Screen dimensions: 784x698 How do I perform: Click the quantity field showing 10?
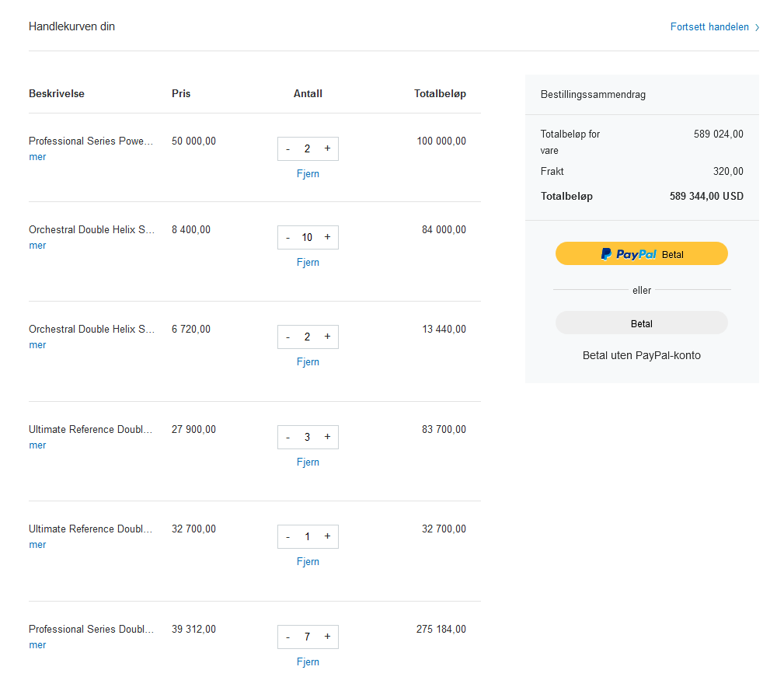(x=307, y=237)
